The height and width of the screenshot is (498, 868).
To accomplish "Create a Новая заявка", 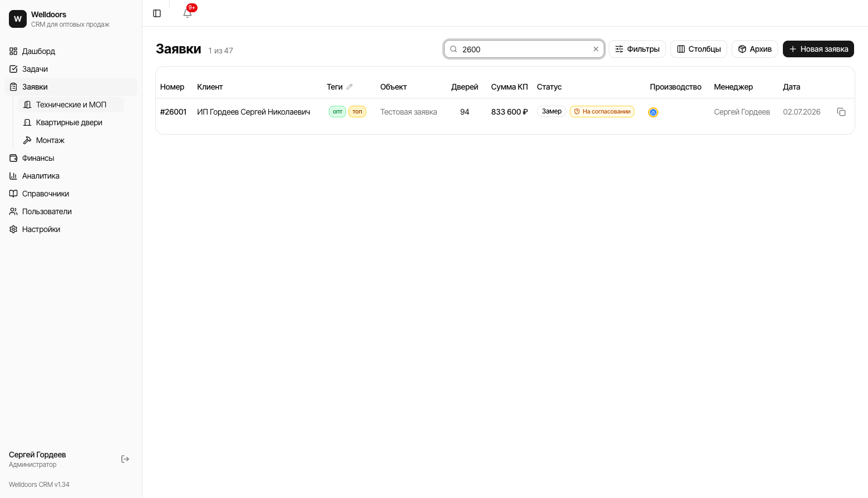I will pos(818,49).
